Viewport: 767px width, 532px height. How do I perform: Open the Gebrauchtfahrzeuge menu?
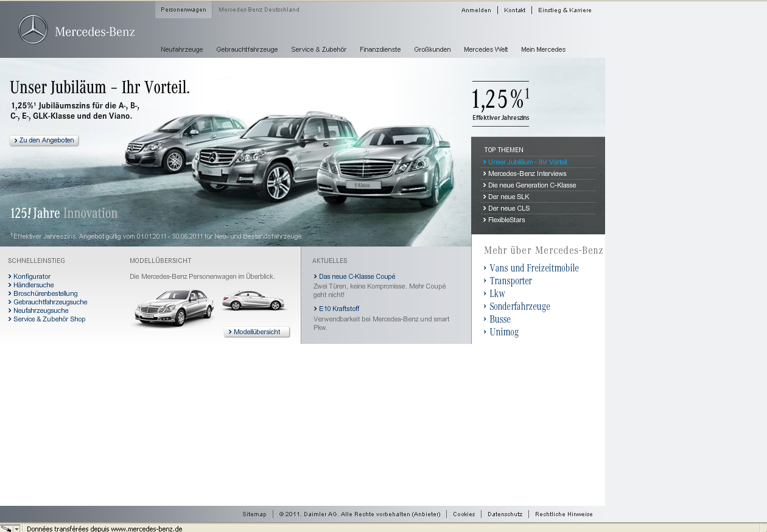(x=247, y=49)
